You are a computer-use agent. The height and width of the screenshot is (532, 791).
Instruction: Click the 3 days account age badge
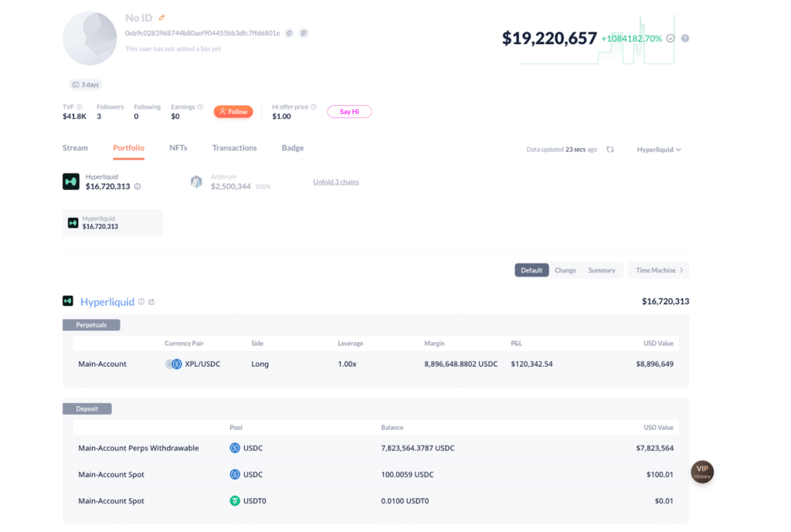click(85, 85)
